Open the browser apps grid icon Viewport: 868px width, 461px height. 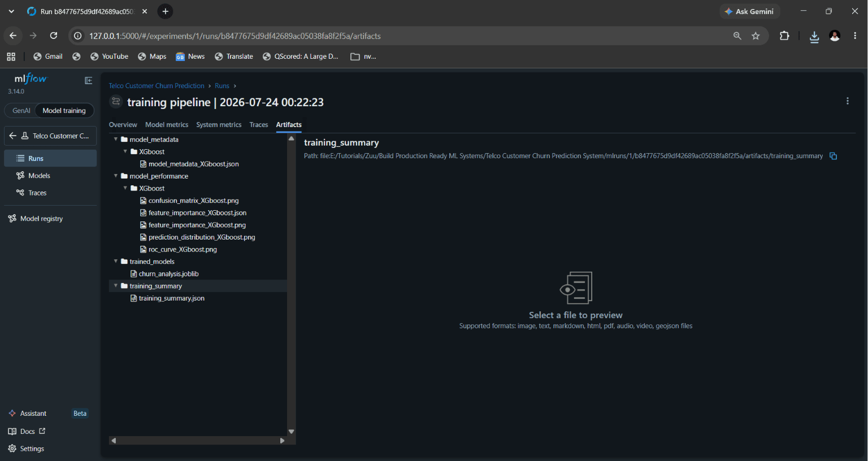tap(11, 56)
